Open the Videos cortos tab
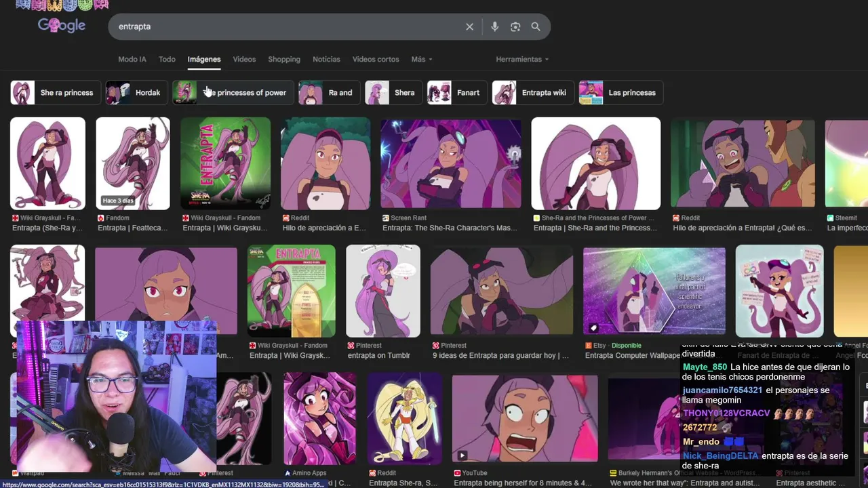The height and width of the screenshot is (488, 868). (x=376, y=59)
